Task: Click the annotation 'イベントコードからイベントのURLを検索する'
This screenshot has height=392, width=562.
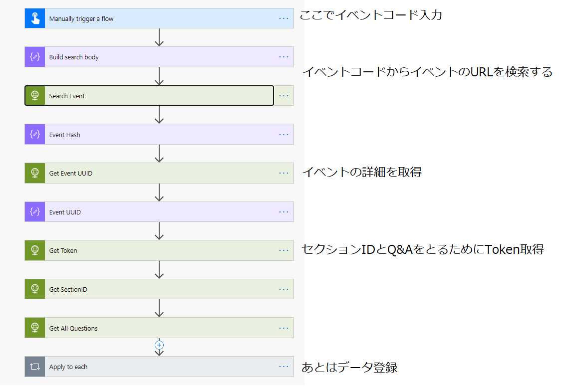Action: click(x=428, y=72)
